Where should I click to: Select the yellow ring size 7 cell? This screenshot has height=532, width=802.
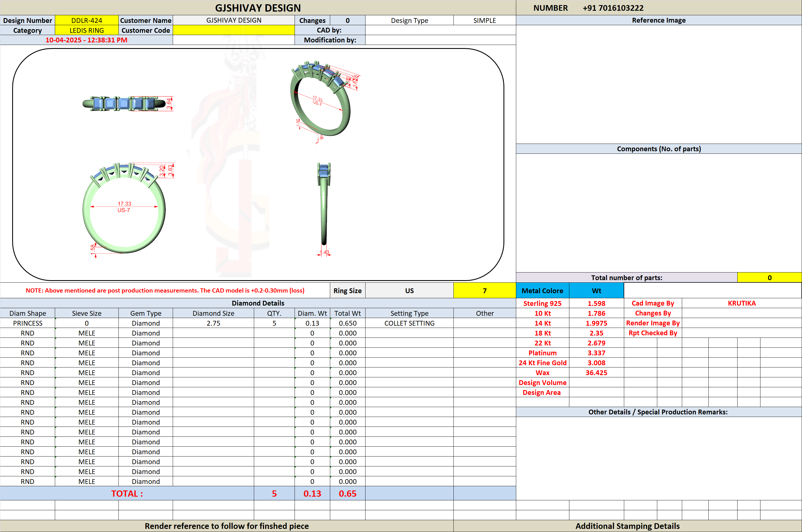(485, 291)
